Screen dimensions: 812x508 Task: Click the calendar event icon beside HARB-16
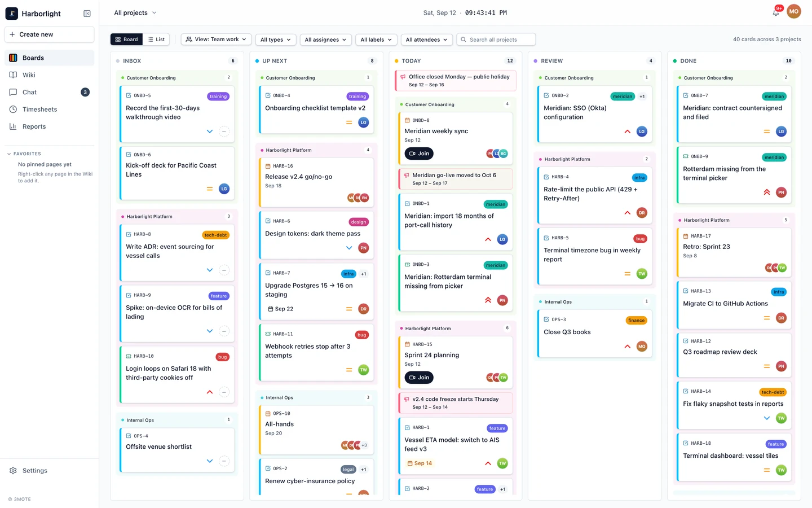[268, 167]
